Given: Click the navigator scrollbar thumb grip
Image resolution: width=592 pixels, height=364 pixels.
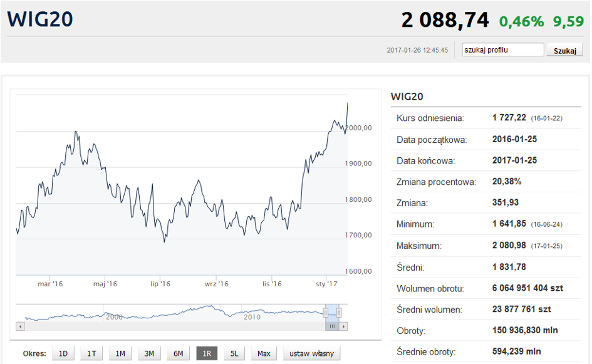Looking at the screenshot, I should coord(332,326).
